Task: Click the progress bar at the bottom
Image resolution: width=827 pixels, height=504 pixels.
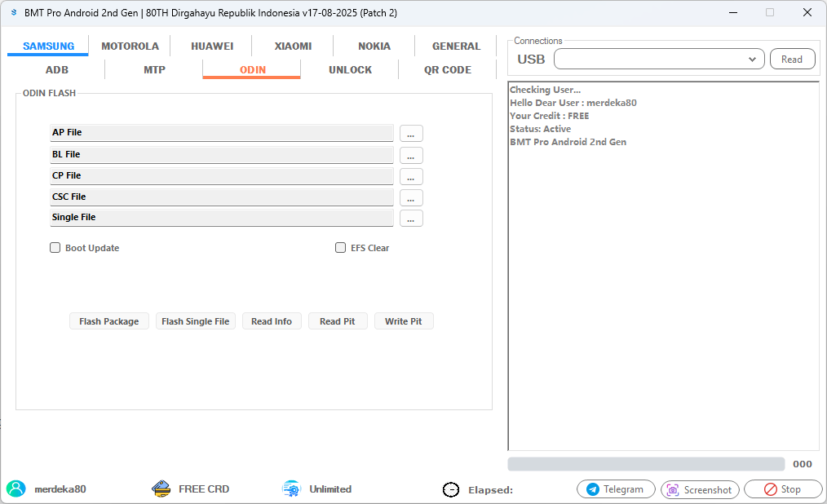Action: click(644, 463)
